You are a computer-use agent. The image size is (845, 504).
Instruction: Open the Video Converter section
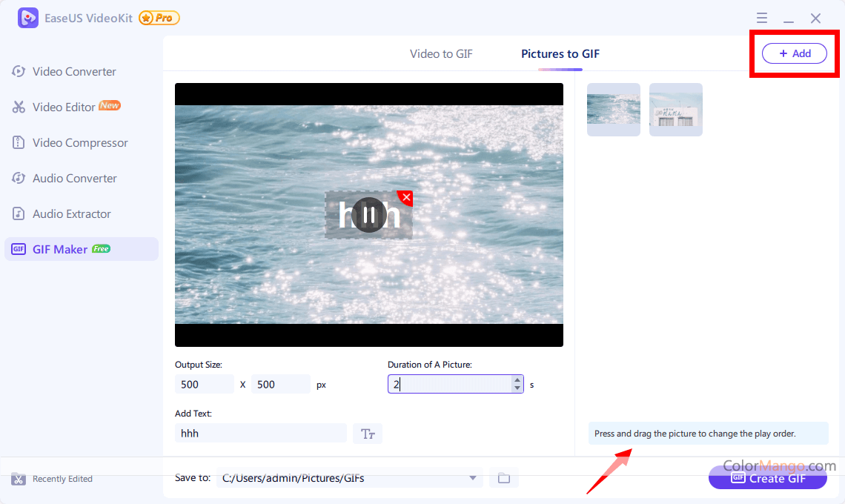pyautogui.click(x=74, y=72)
